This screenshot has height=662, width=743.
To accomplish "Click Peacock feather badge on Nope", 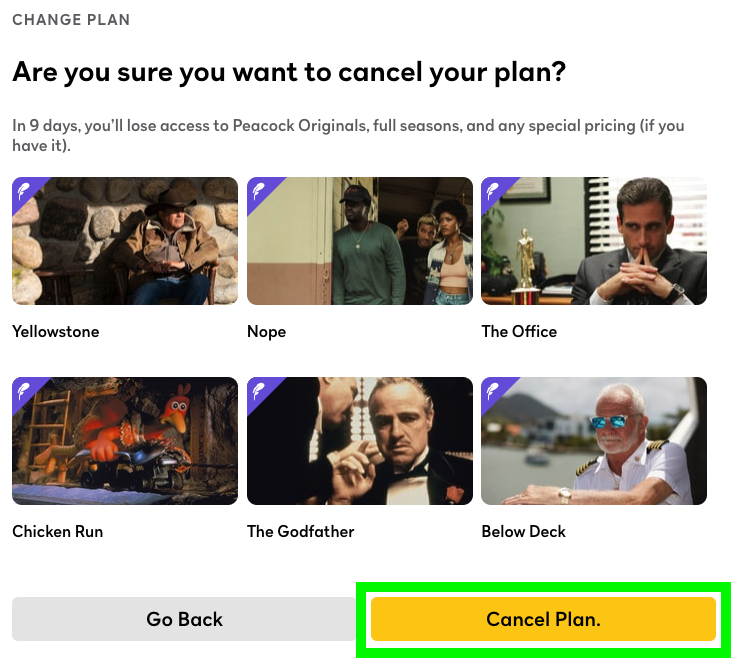I will (x=259, y=189).
